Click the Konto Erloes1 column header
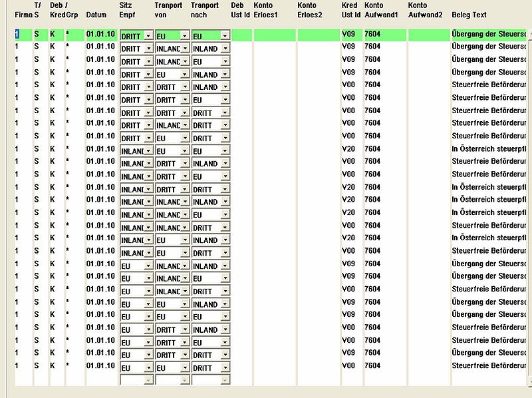 pos(265,10)
